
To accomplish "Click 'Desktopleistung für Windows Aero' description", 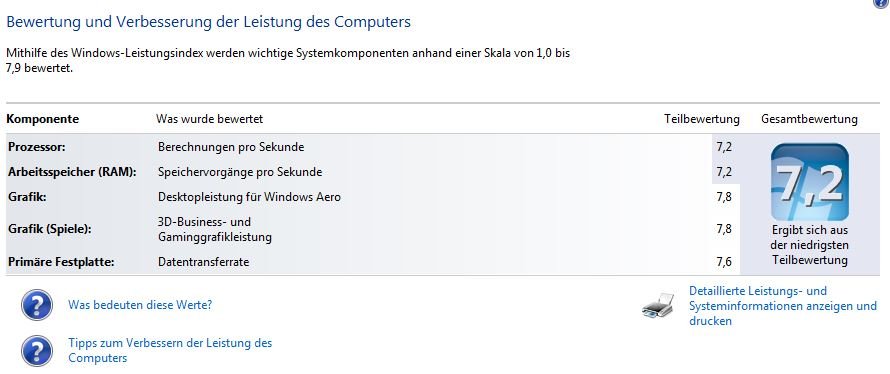I will [249, 197].
